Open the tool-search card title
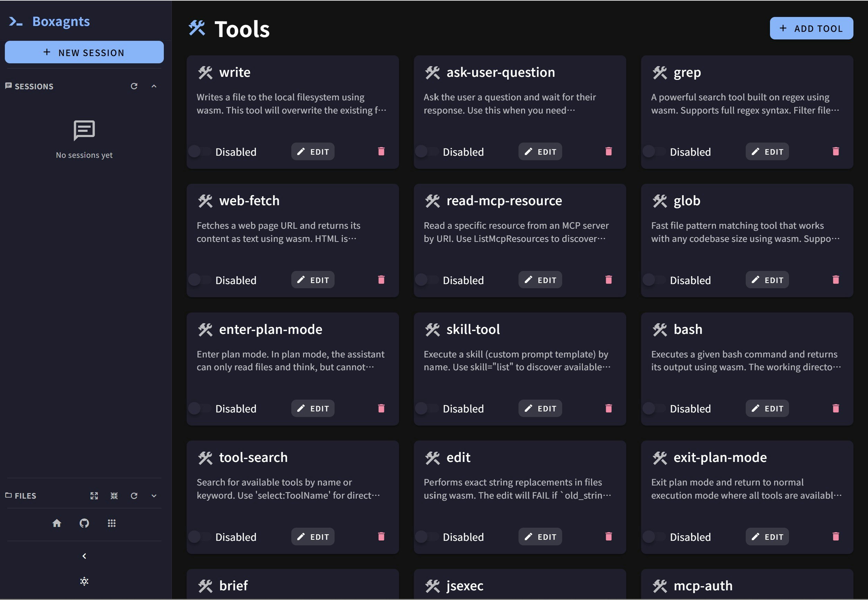Image resolution: width=868 pixels, height=600 pixels. click(x=253, y=457)
